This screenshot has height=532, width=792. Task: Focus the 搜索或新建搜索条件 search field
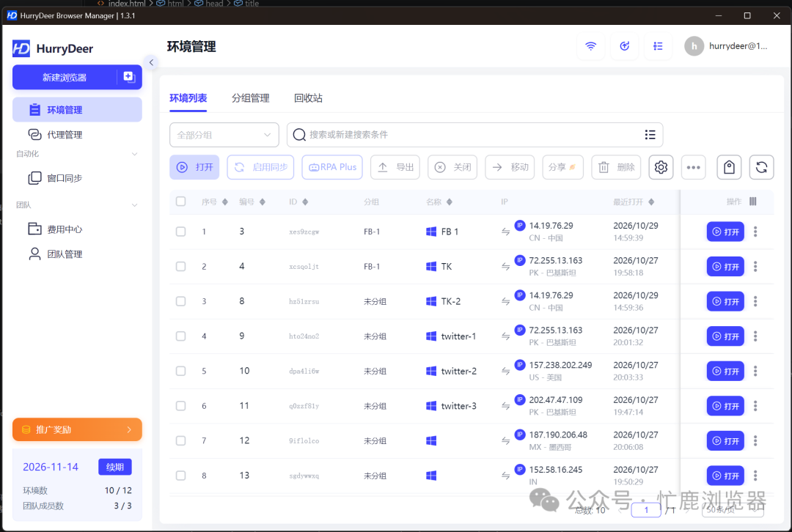click(x=474, y=135)
